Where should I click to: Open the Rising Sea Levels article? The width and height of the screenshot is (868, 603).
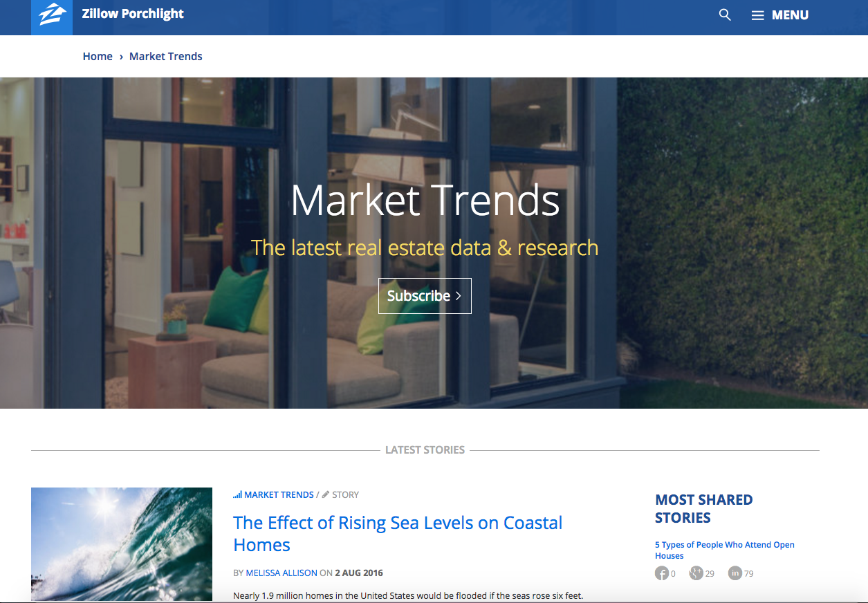point(397,533)
